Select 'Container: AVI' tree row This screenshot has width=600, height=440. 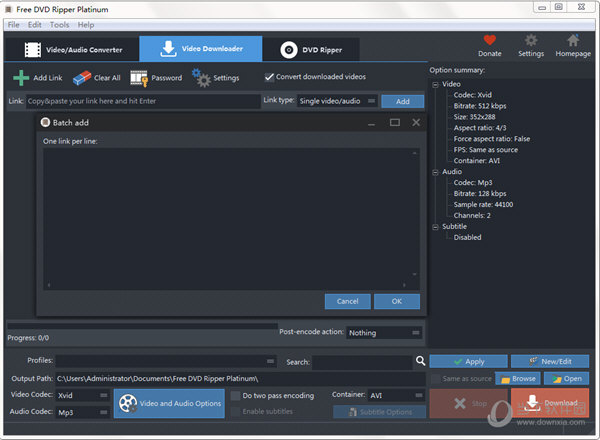point(476,161)
